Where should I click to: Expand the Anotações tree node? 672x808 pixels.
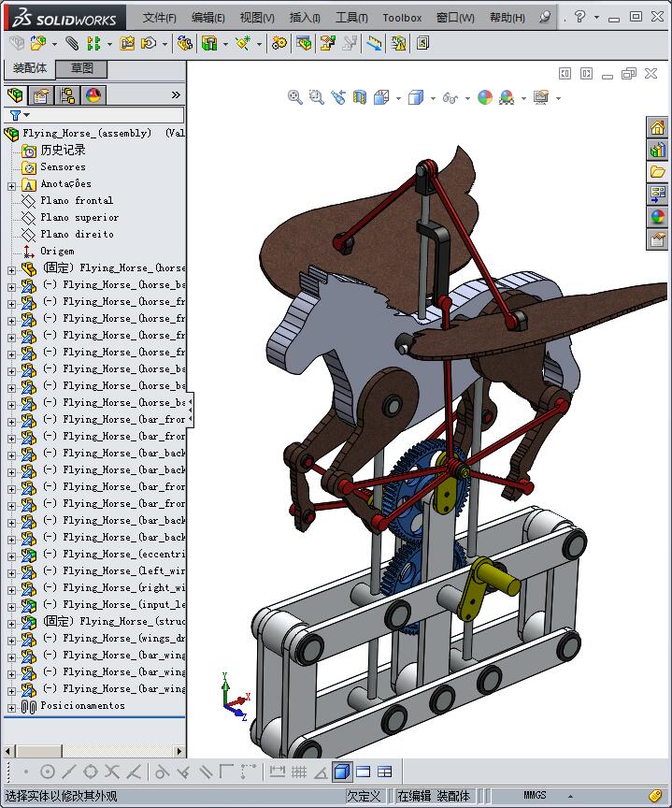(11, 184)
